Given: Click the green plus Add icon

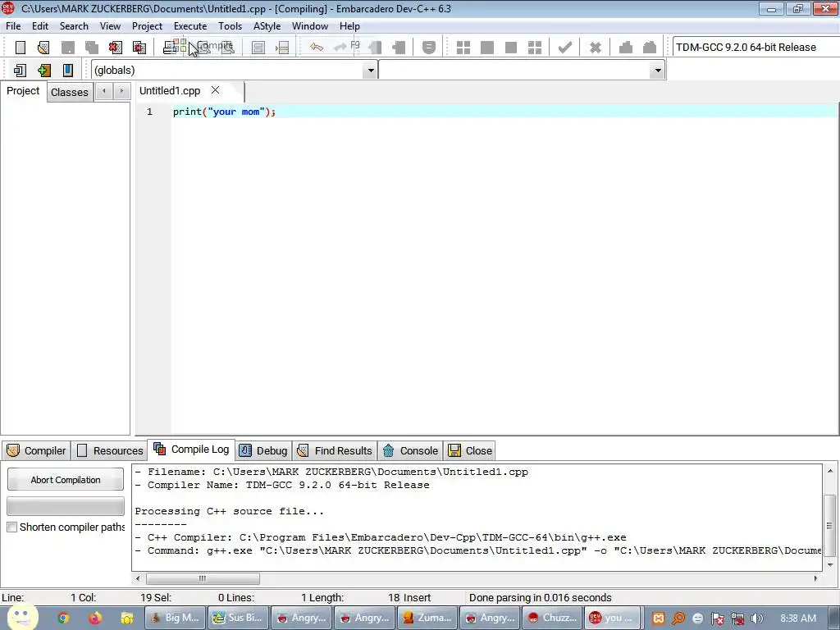Looking at the screenshot, I should point(44,71).
